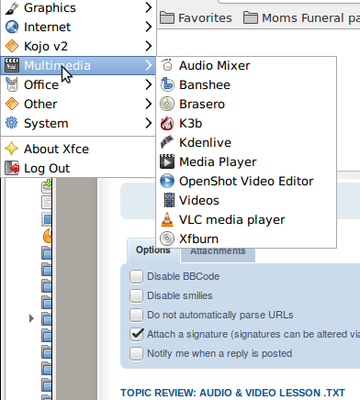Open the Audio Mixer
Screen dimensions: 360x400
click(x=246, y=66)
